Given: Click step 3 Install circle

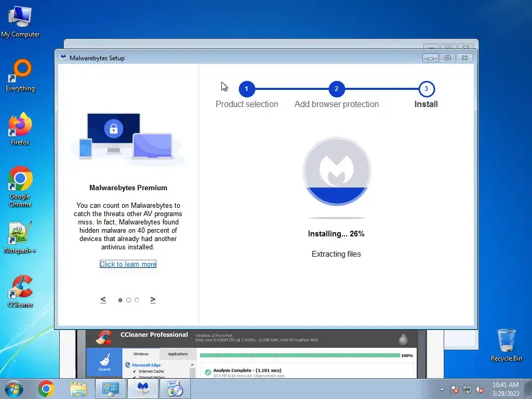Looking at the screenshot, I should 427,89.
